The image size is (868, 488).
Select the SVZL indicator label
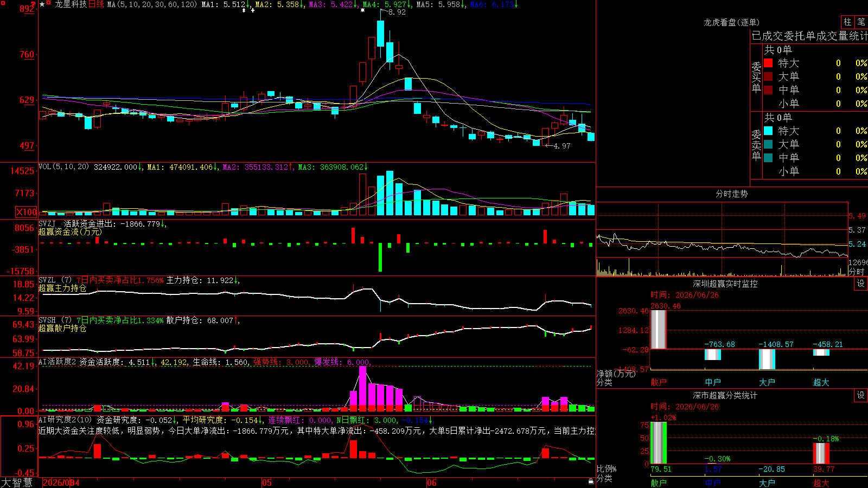point(47,280)
